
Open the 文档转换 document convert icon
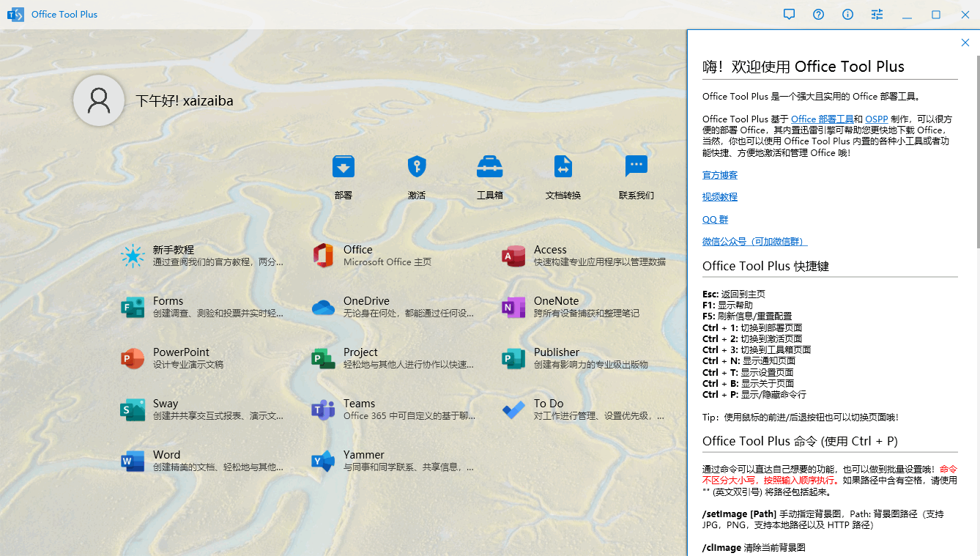pos(563,166)
